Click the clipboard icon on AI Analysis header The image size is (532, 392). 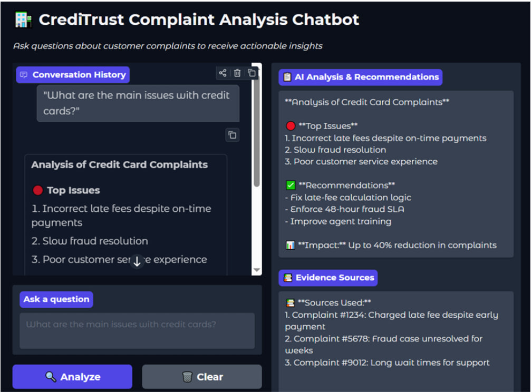tap(287, 77)
